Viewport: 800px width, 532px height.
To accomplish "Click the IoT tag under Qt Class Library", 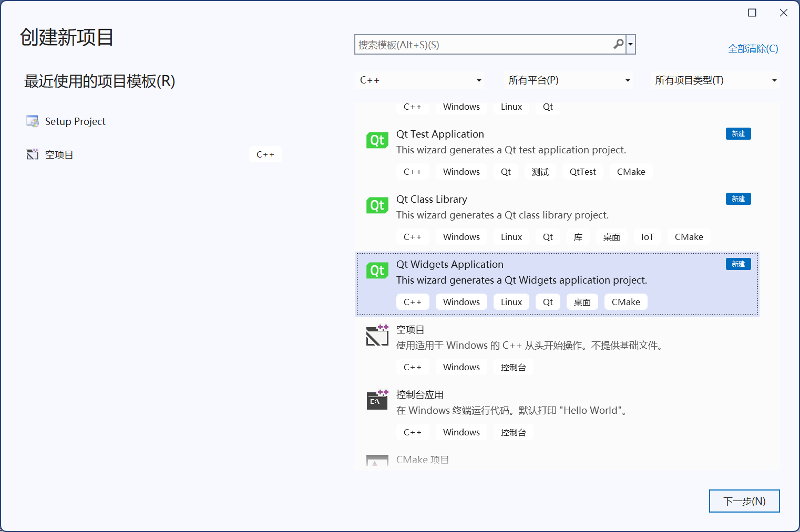I will 648,237.
